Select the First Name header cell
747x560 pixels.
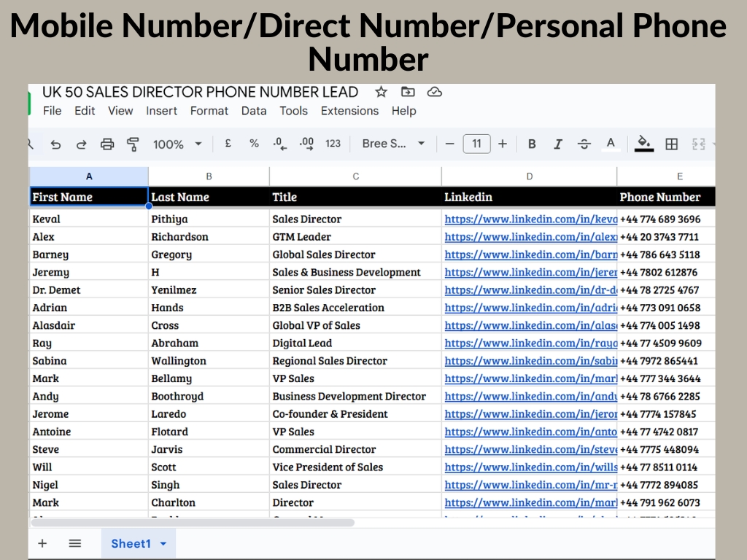point(89,197)
